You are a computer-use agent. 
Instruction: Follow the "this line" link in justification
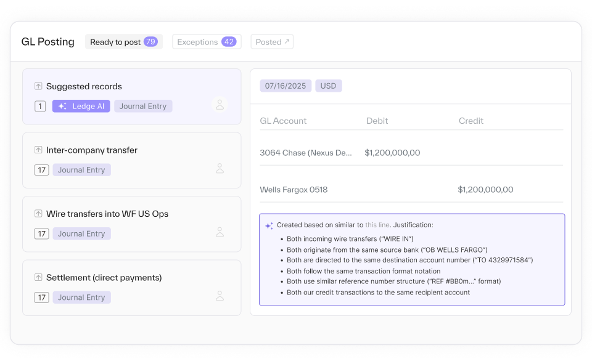point(377,225)
